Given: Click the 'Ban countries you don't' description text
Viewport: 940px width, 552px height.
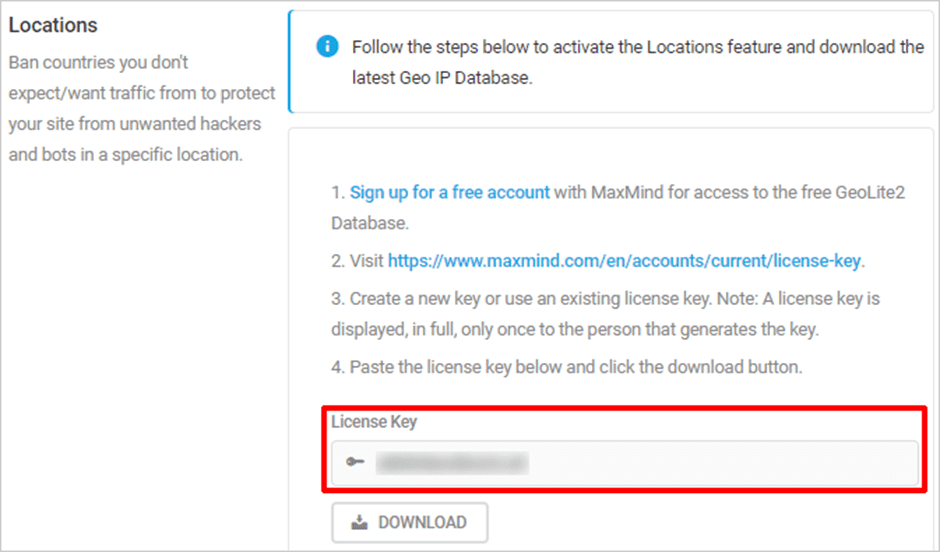Looking at the screenshot, I should 98,62.
